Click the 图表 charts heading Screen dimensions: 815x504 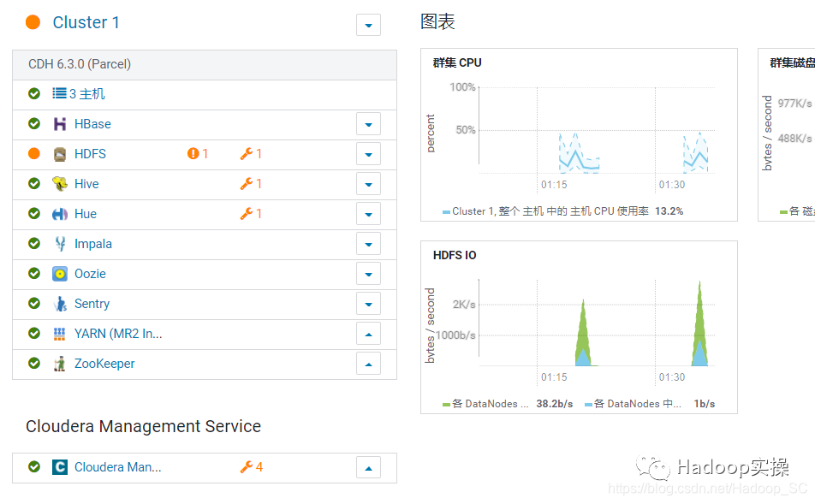[437, 22]
